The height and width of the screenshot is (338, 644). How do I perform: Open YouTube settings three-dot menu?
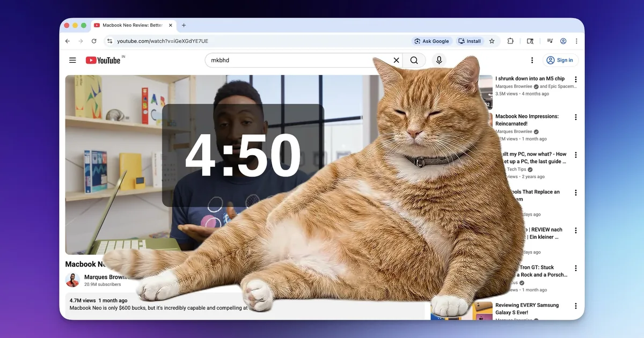(532, 61)
